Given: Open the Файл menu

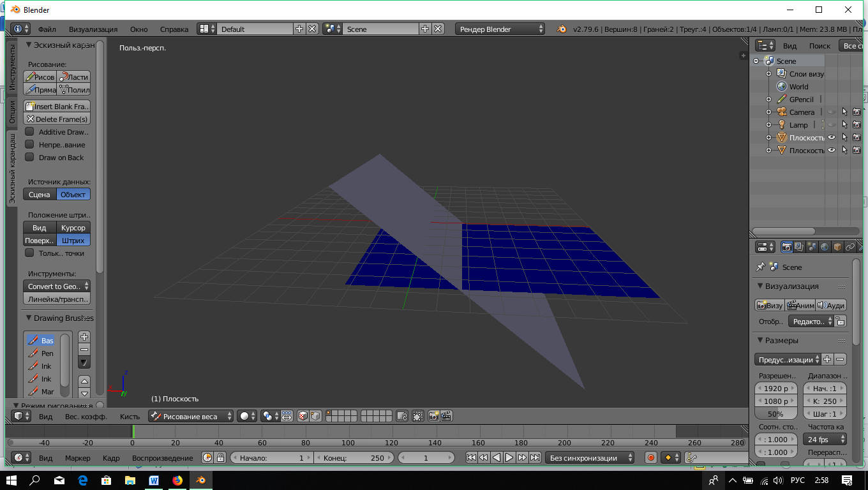Looking at the screenshot, I should pyautogui.click(x=47, y=29).
